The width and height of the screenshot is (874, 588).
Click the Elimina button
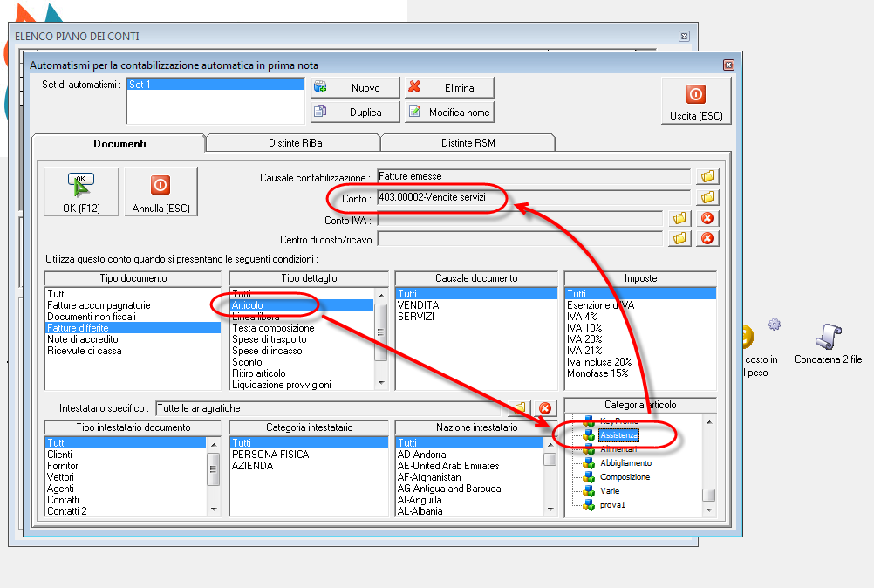pyautogui.click(x=449, y=87)
